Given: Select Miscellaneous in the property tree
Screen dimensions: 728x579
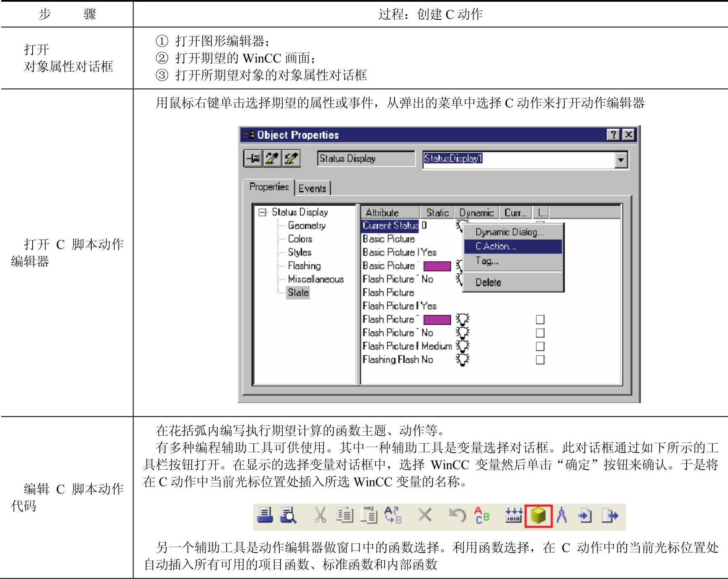Looking at the screenshot, I should pos(316,279).
